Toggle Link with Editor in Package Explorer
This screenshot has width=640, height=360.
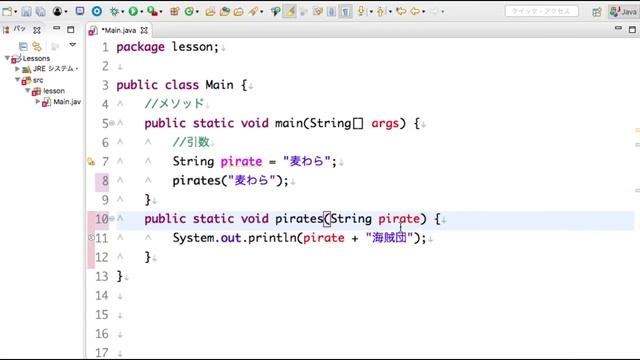coord(37,46)
